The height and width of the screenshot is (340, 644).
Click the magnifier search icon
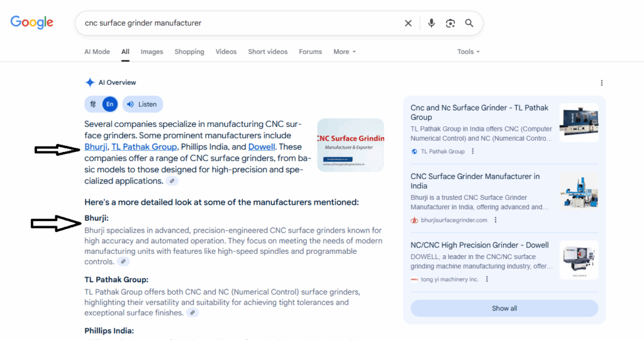pyautogui.click(x=469, y=23)
